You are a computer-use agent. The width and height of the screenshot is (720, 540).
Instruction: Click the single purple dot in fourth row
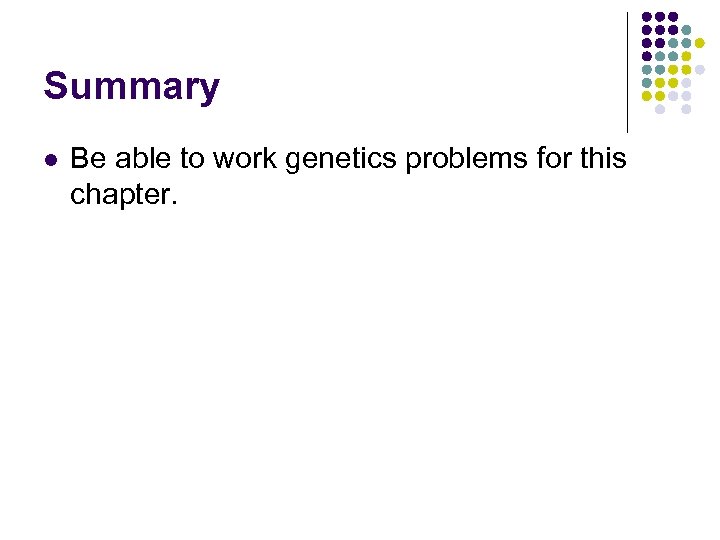tap(647, 56)
